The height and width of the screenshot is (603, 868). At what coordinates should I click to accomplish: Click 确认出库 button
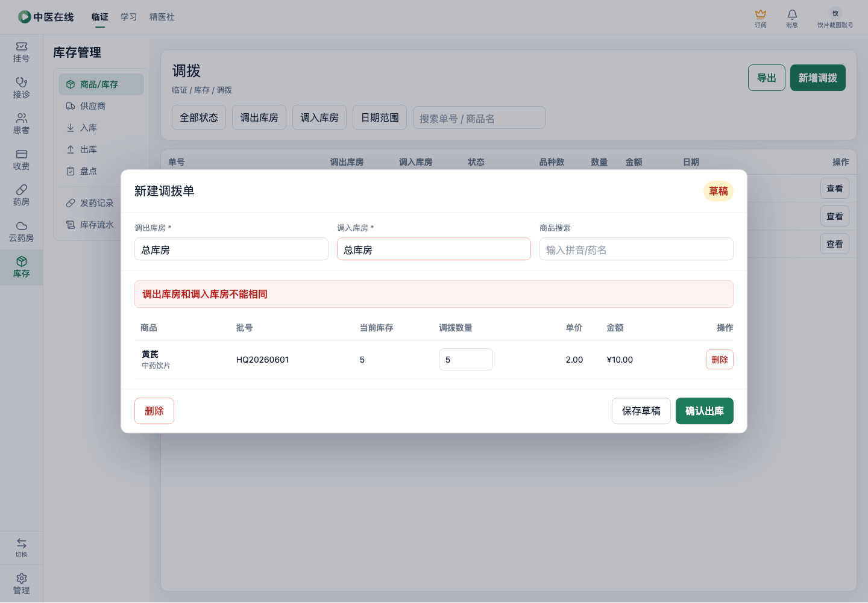[705, 411]
